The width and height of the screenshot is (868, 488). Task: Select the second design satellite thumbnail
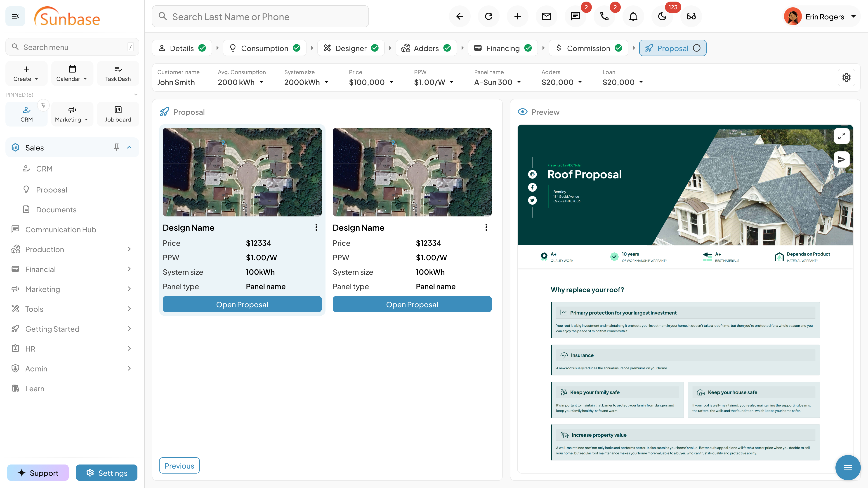click(412, 172)
